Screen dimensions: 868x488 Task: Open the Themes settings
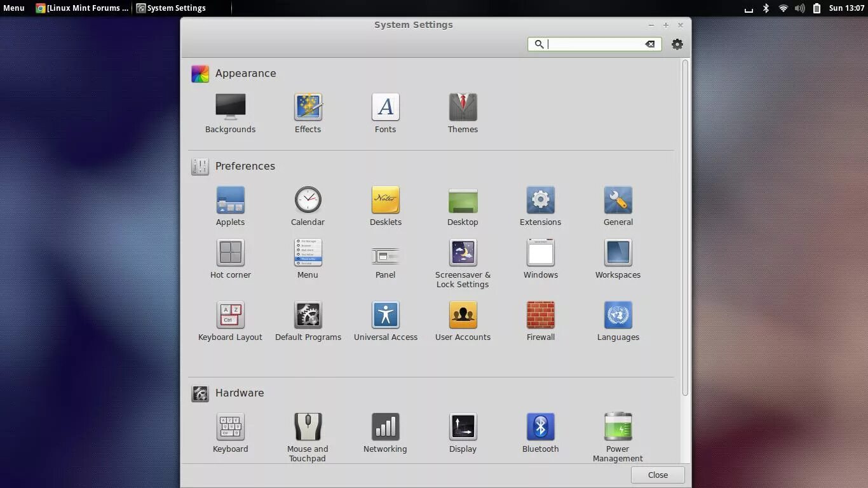[463, 113]
